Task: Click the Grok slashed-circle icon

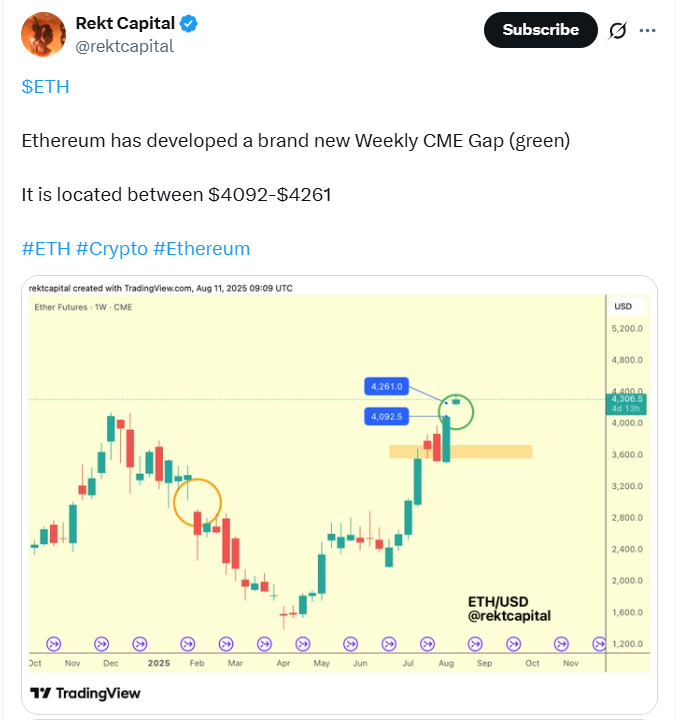Action: pos(617,31)
